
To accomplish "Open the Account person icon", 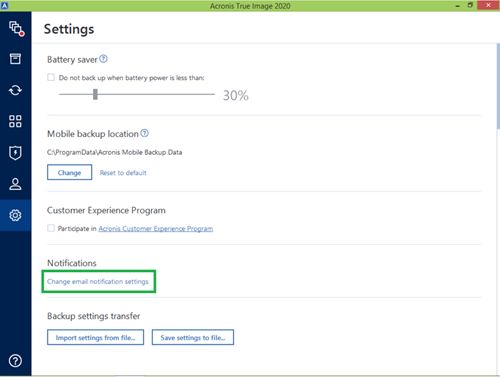I will [15, 184].
